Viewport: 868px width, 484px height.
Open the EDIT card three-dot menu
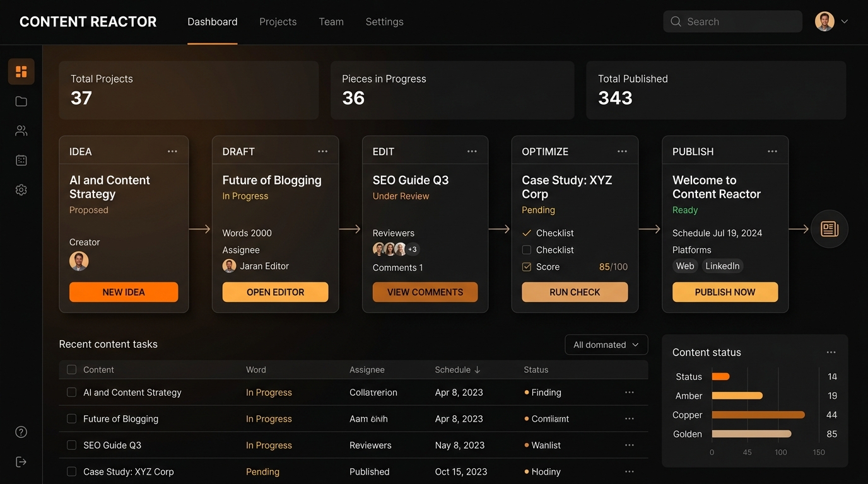[472, 151]
